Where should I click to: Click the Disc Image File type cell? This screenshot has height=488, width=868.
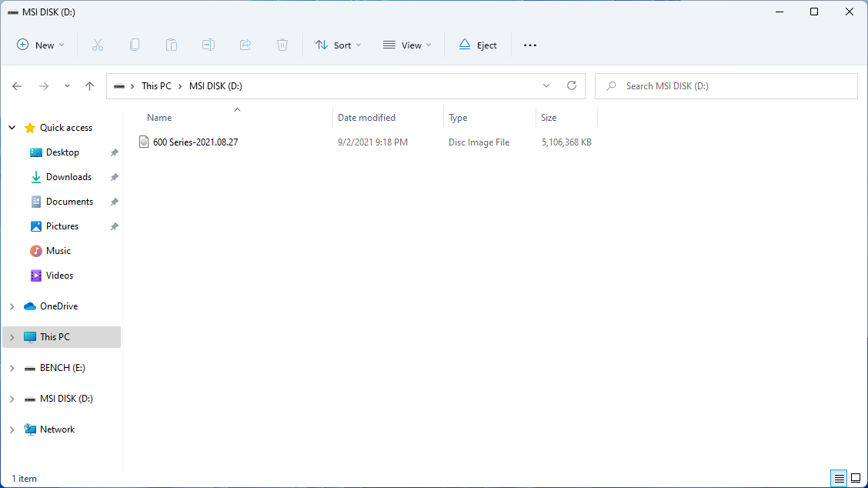pos(479,142)
